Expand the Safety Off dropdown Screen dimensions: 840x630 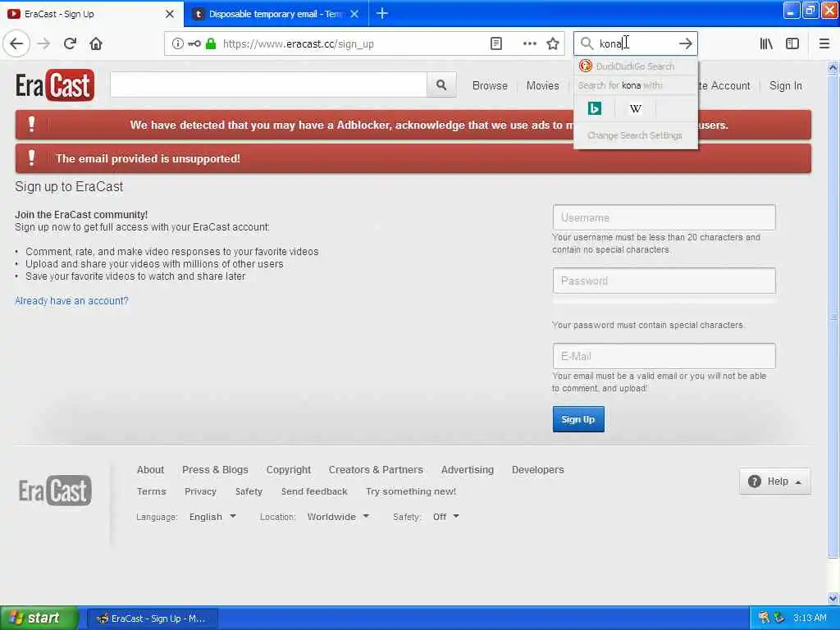coord(445,517)
